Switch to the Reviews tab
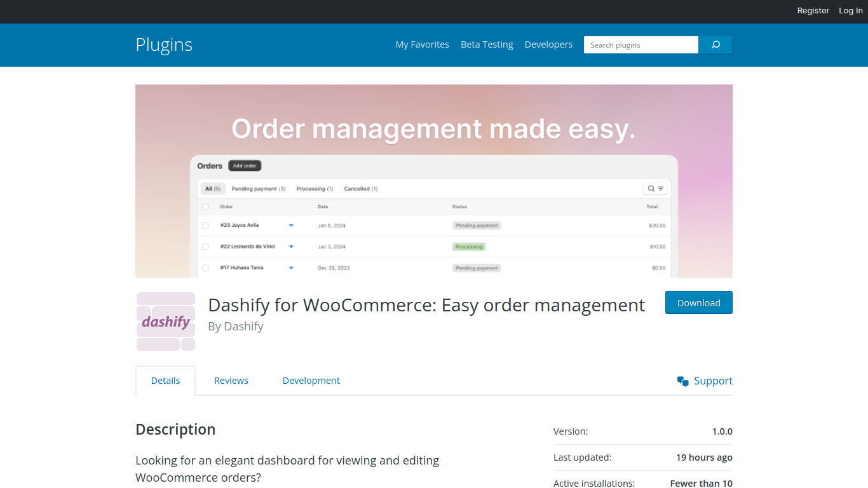Image resolution: width=868 pixels, height=488 pixels. click(x=231, y=380)
